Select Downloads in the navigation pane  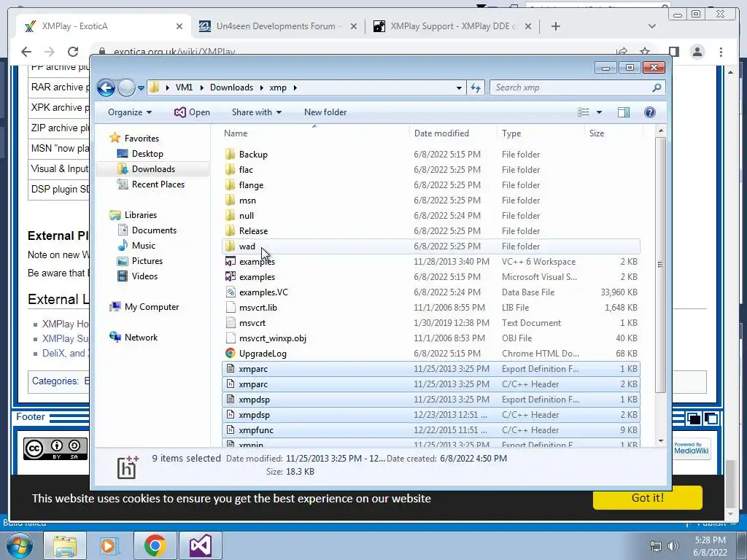(x=153, y=169)
